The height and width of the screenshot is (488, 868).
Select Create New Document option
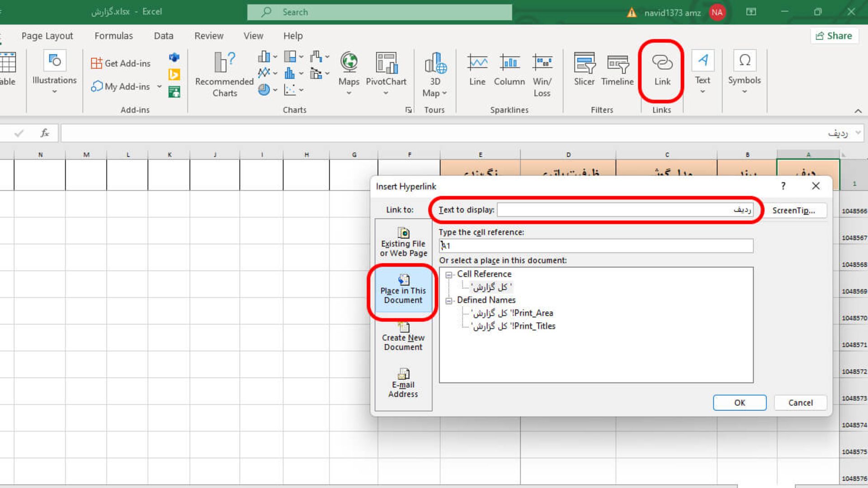coord(403,335)
